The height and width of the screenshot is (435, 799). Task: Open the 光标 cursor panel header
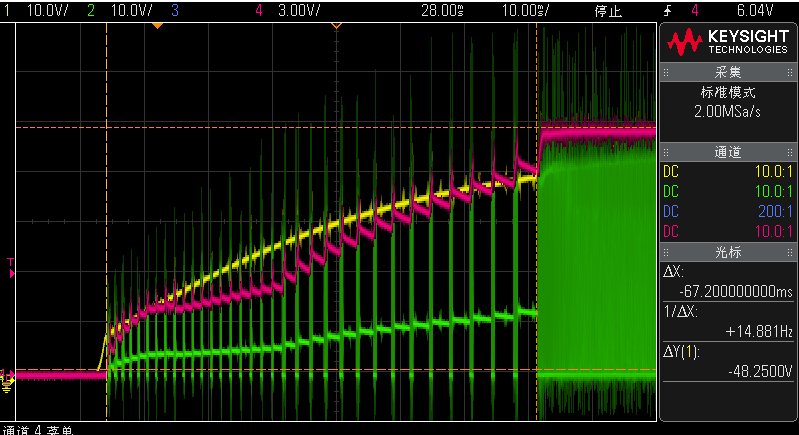tap(728, 252)
